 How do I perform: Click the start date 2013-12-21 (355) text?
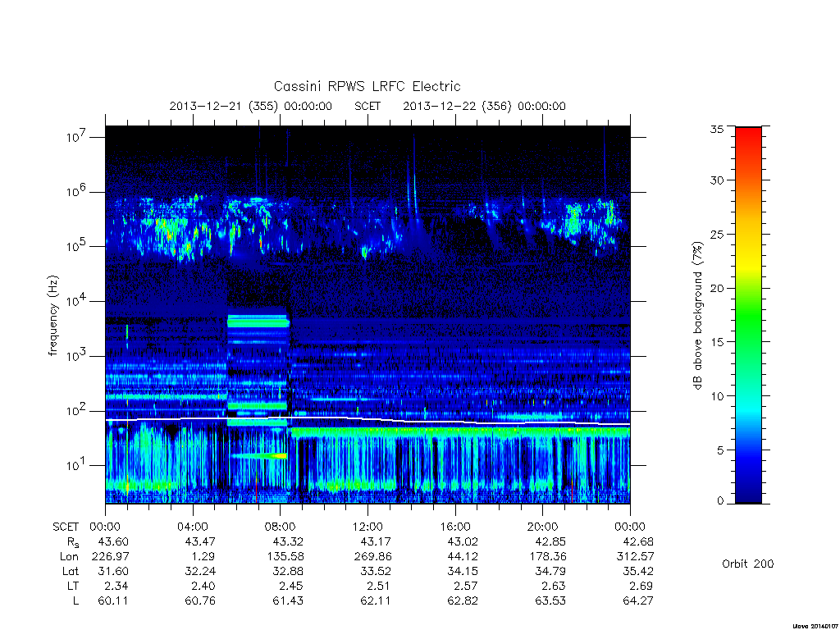coord(224,106)
